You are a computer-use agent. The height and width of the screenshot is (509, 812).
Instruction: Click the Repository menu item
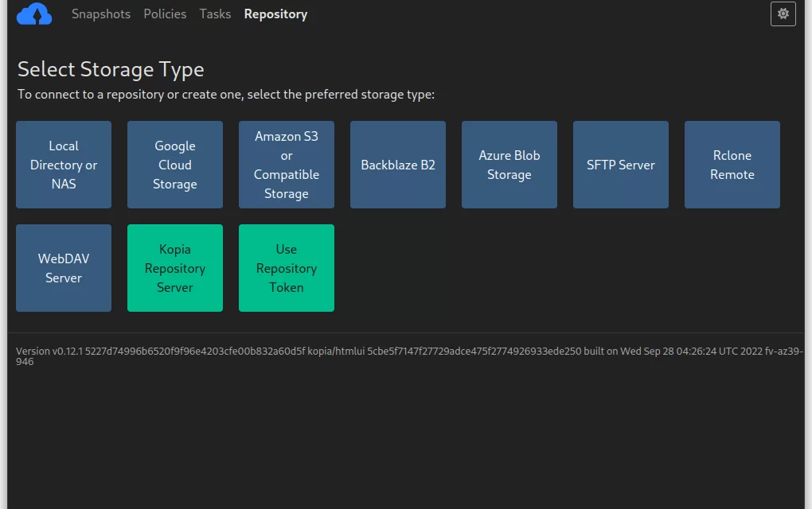275,14
